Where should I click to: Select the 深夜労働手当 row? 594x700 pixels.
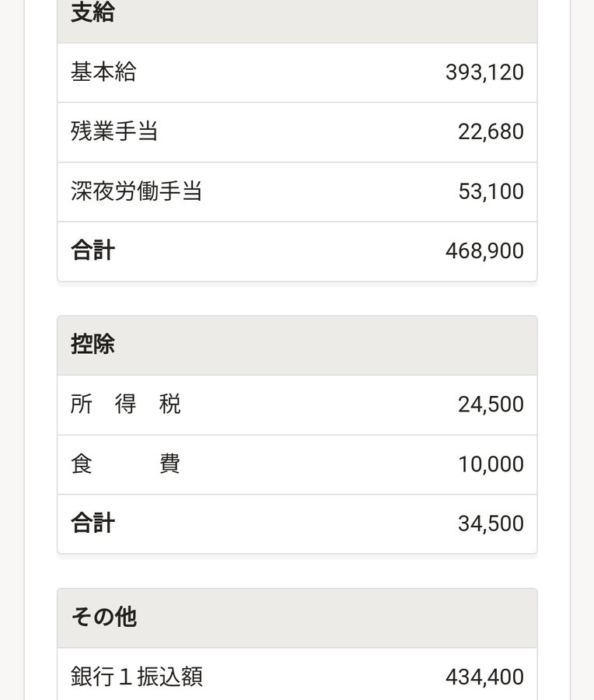[297, 192]
